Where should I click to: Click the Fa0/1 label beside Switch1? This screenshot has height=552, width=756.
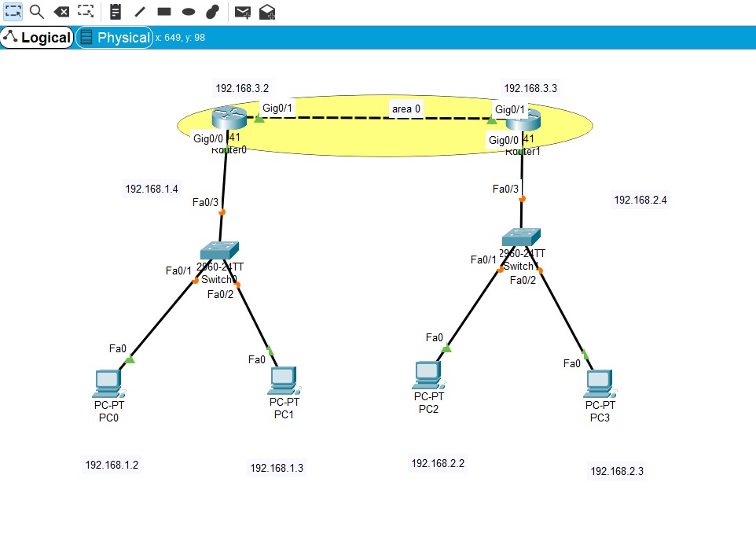click(483, 259)
